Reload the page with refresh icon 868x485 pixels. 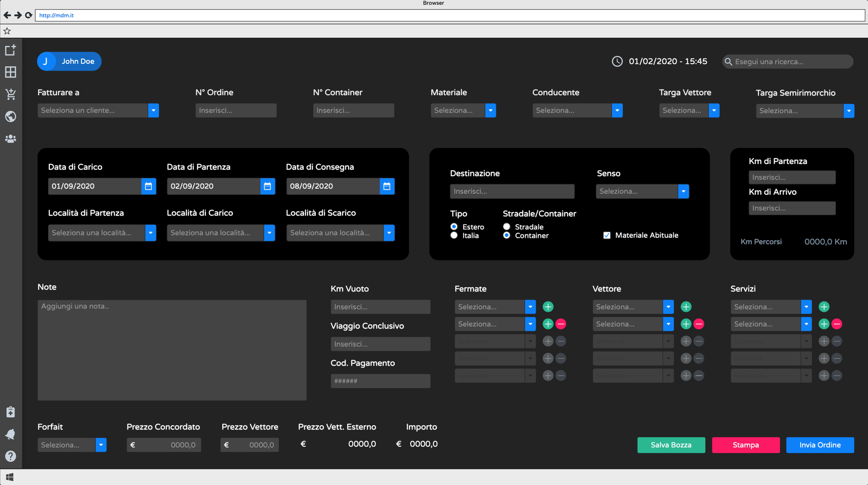pyautogui.click(x=29, y=15)
